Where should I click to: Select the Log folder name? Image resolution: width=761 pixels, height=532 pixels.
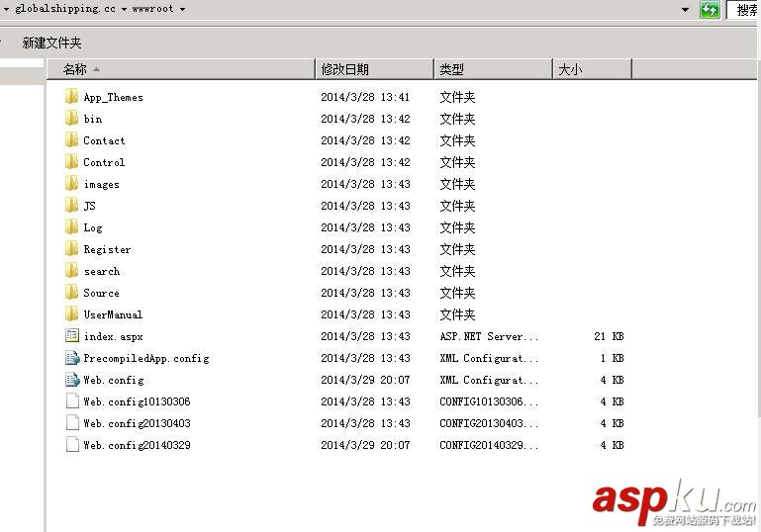coord(93,228)
